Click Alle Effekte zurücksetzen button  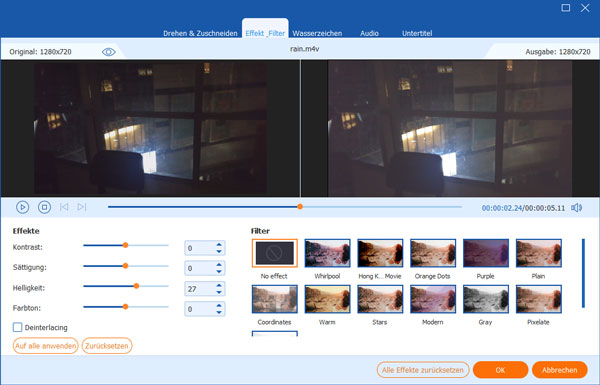[423, 370]
